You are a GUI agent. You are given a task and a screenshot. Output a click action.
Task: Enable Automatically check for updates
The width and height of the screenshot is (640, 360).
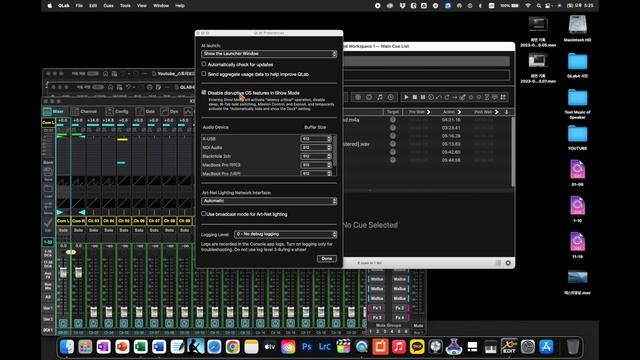[204, 64]
